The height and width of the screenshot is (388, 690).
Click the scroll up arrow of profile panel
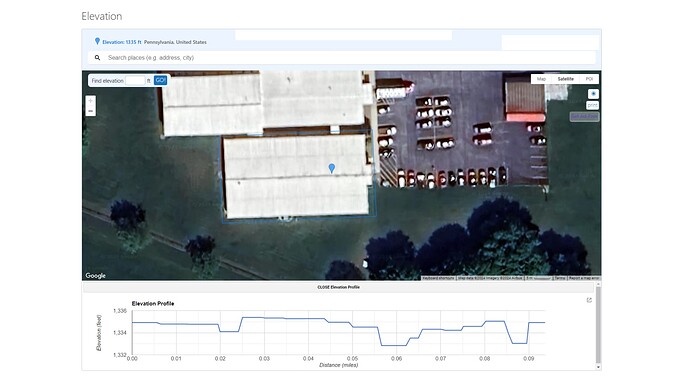598,285
